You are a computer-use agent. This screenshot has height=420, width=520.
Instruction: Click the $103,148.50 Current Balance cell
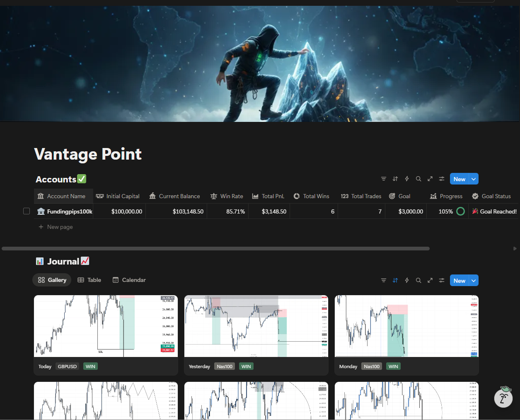pos(176,211)
